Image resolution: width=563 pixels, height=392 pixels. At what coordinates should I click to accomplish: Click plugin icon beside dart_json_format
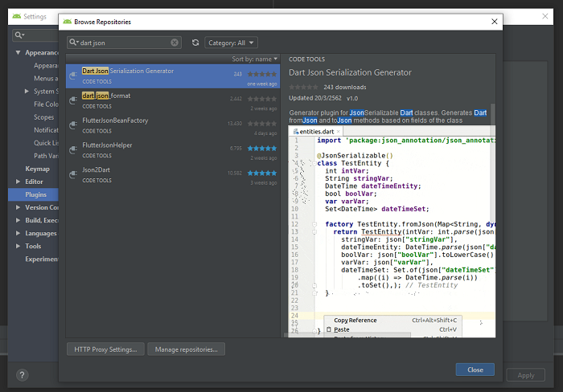tap(73, 100)
